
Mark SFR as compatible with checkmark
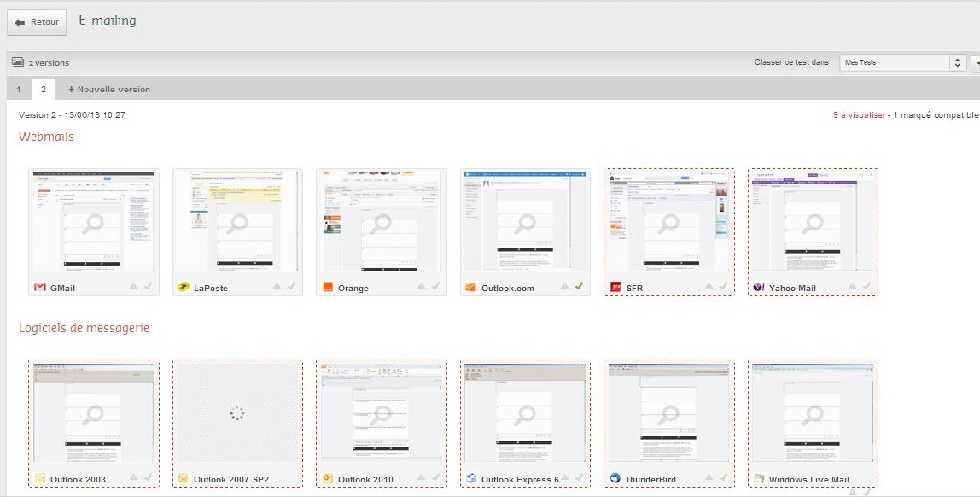pyautogui.click(x=723, y=286)
